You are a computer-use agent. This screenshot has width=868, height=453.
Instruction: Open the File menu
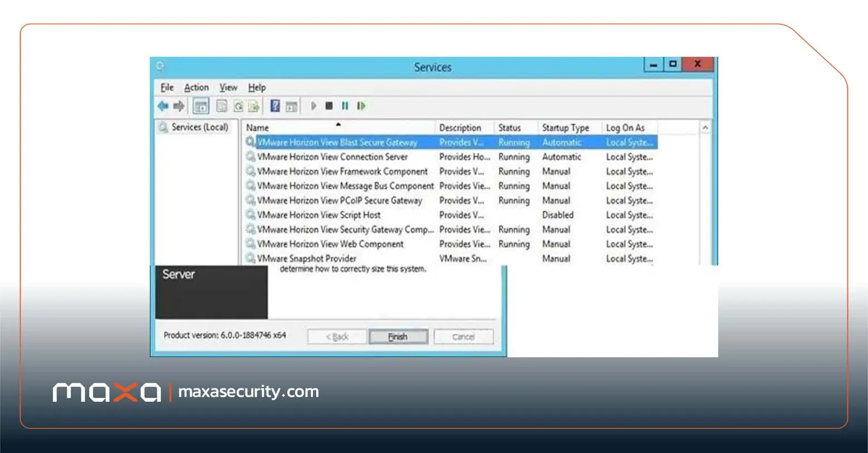click(167, 87)
